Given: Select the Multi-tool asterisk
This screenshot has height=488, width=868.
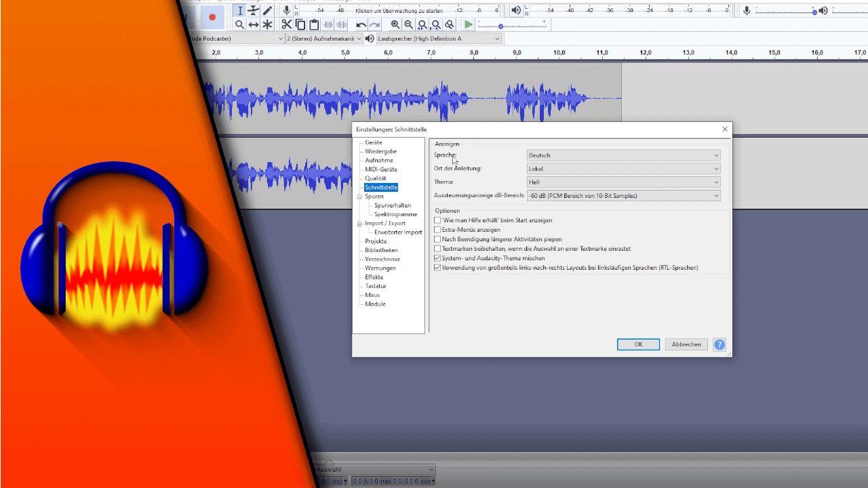Looking at the screenshot, I should pyautogui.click(x=267, y=24).
